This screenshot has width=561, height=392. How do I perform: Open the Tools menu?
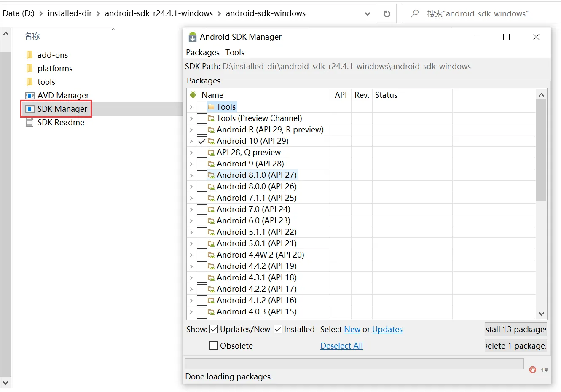[235, 52]
